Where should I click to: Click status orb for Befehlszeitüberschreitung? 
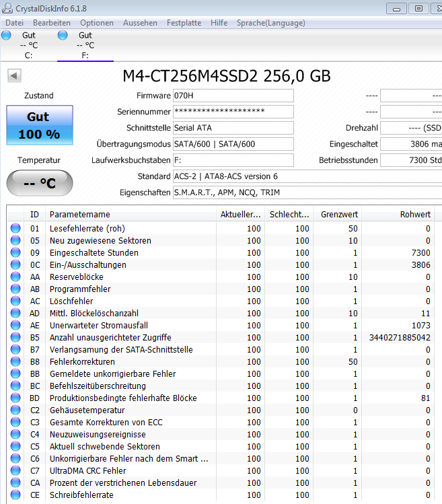(x=15, y=386)
